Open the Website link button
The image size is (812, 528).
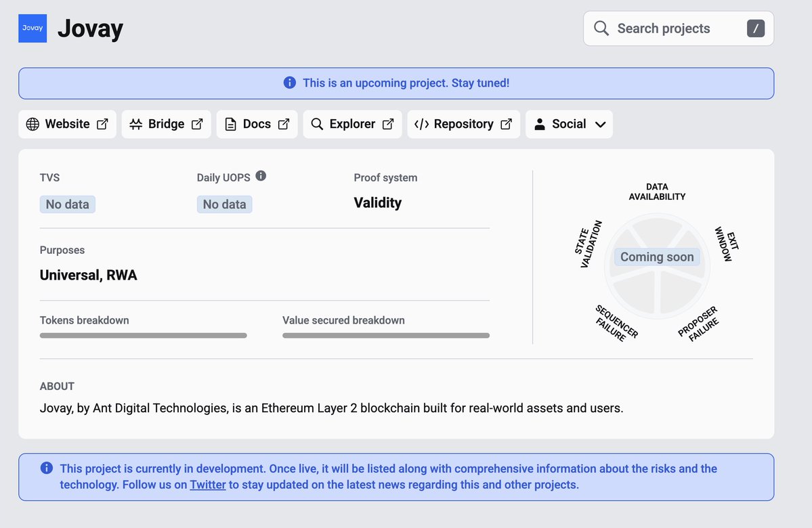(x=67, y=125)
